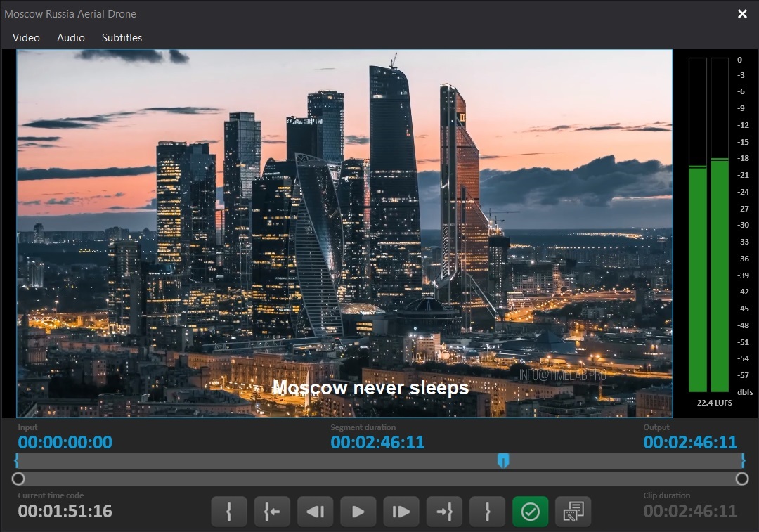Click the left audio level meter
This screenshot has width=759, height=532.
coord(698,225)
